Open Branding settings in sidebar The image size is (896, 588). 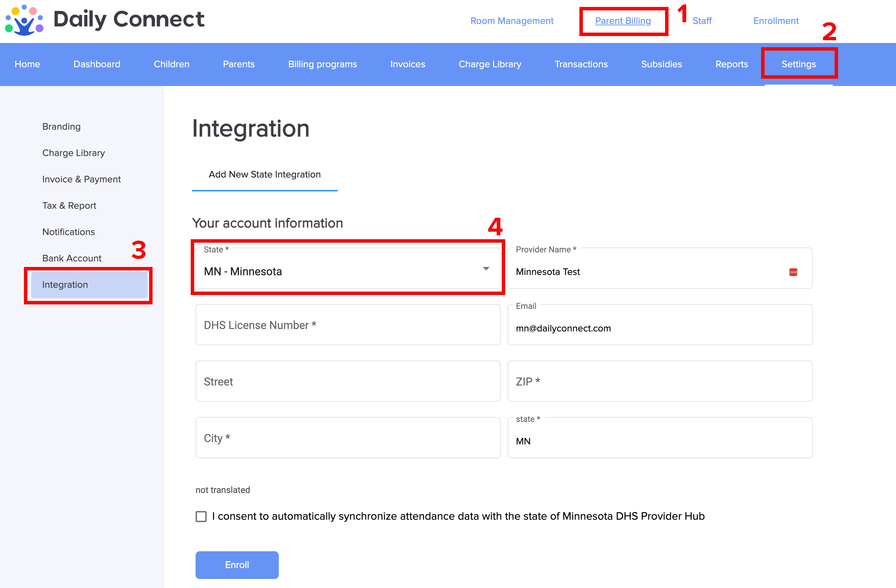point(61,127)
